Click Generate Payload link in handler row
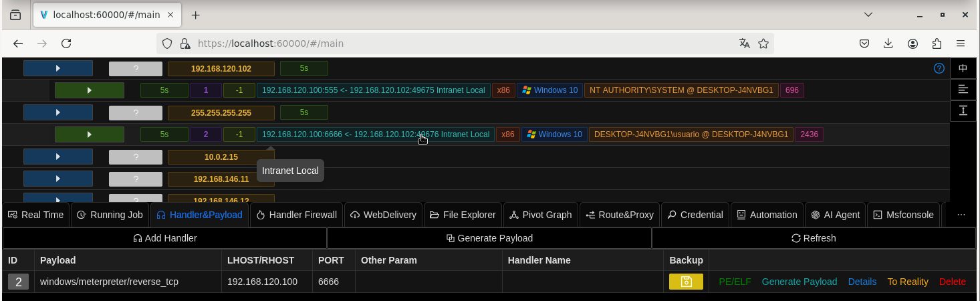Viewport: 980px width, 301px height. pyautogui.click(x=799, y=282)
